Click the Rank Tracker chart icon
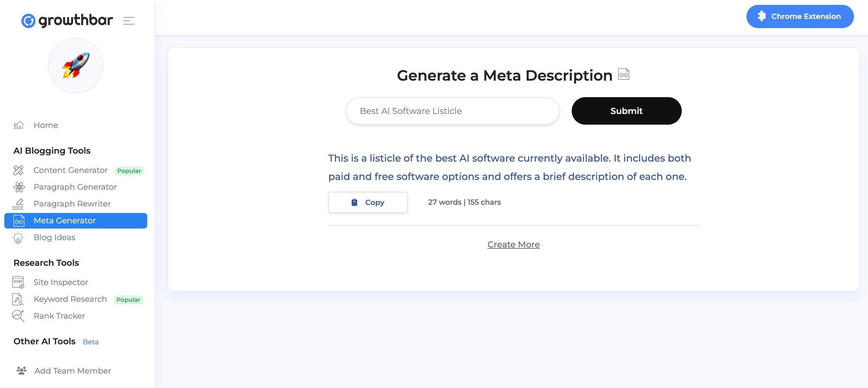This screenshot has width=868, height=388. [x=18, y=316]
